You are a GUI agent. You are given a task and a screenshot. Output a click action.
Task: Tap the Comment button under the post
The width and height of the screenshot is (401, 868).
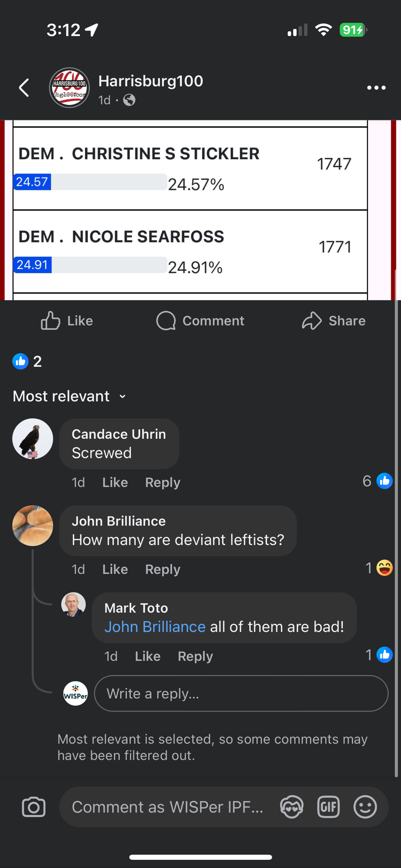coord(200,321)
